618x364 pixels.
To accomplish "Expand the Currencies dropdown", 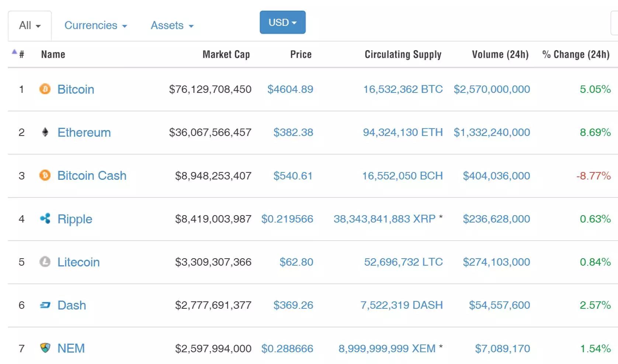I will pyautogui.click(x=96, y=25).
